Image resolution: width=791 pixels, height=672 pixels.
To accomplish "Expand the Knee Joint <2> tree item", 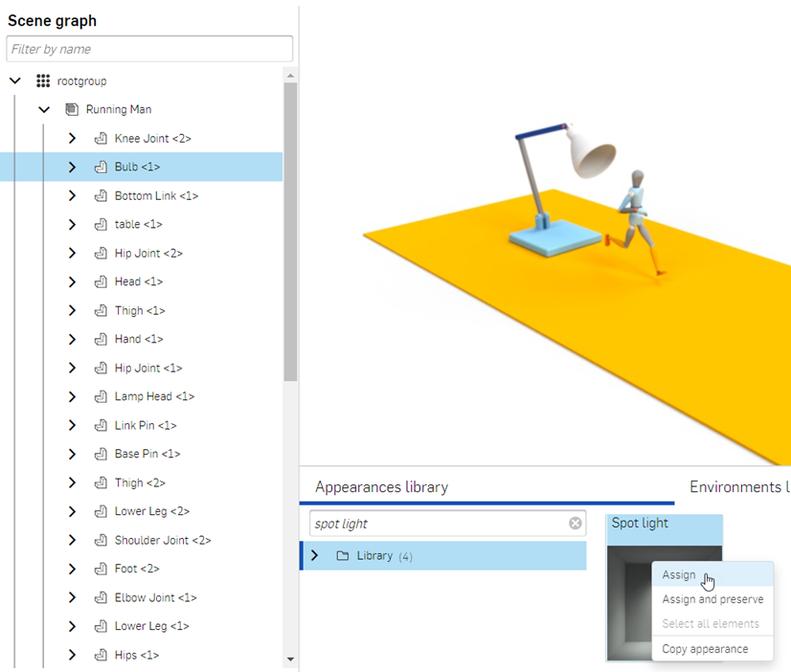I will [x=71, y=138].
